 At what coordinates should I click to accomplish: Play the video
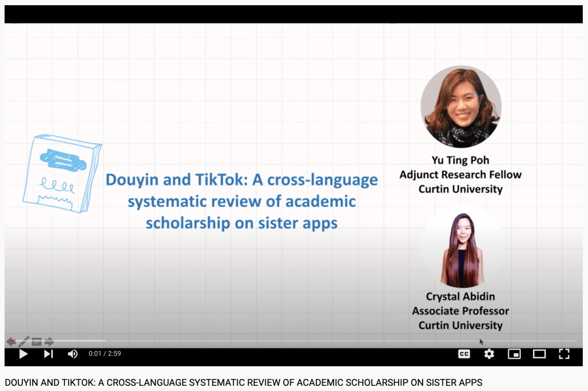(24, 354)
